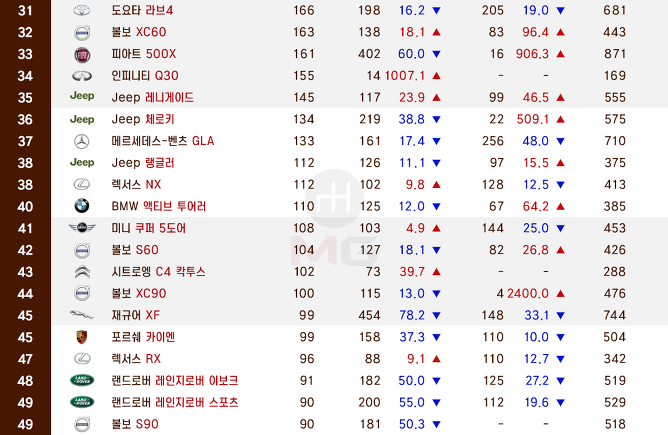Click the 96.4 increase in XC60 row
668x435 pixels.
536,32
